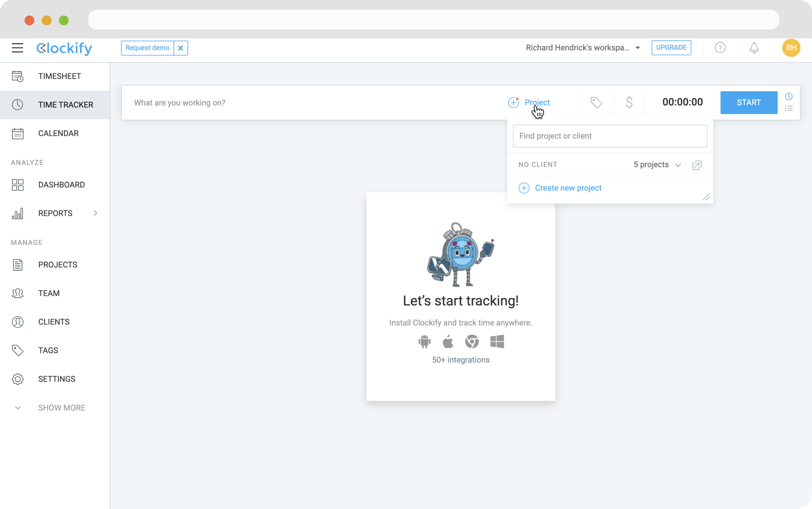Focus the Find project or client field
Viewport: 812px width, 509px height.
[x=610, y=136]
